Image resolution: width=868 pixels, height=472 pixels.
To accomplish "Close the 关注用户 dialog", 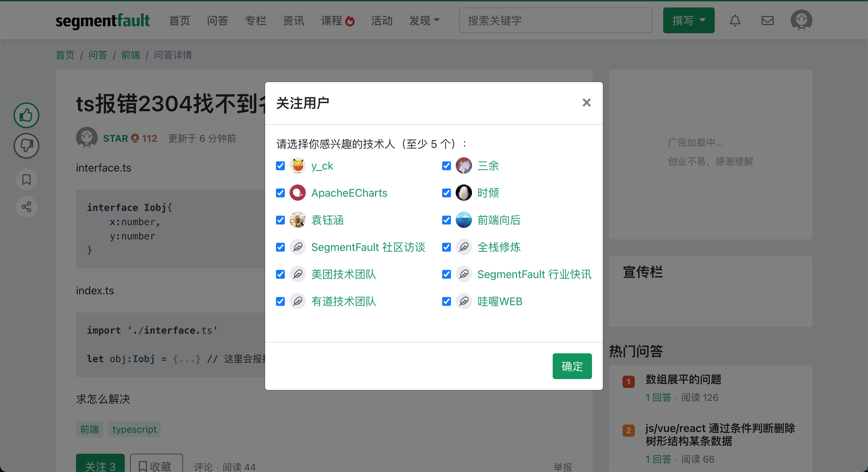I will pos(587,102).
